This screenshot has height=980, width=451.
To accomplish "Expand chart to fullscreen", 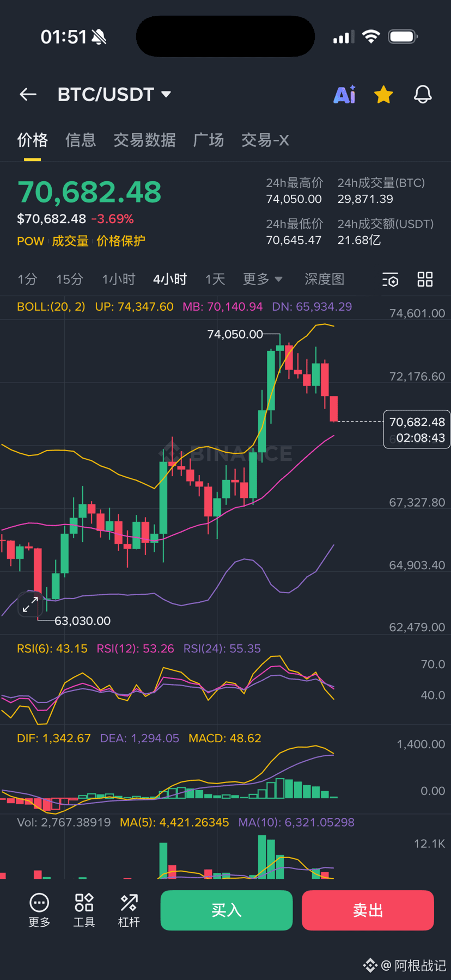I will [x=30, y=604].
